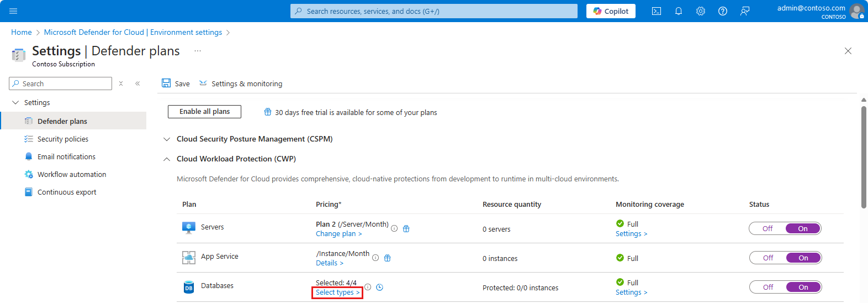Open the ellipsis more options beside title
Screen dimensions: 868x303
[x=198, y=51]
